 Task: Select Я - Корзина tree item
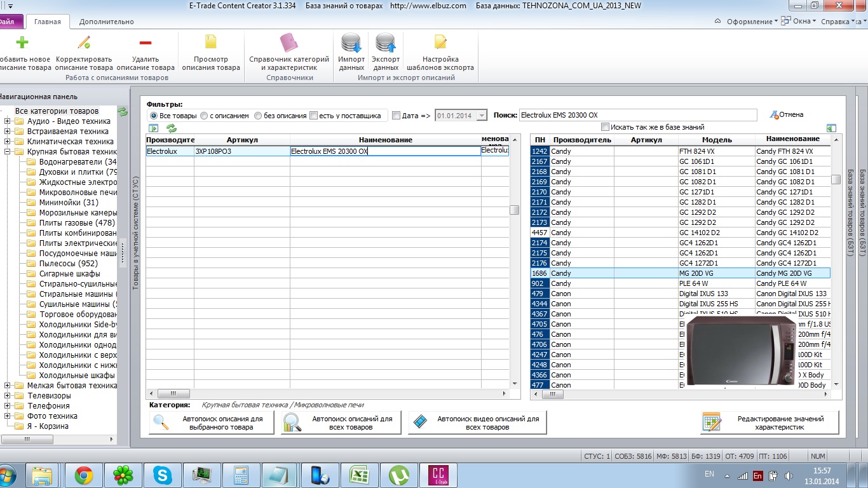click(48, 426)
